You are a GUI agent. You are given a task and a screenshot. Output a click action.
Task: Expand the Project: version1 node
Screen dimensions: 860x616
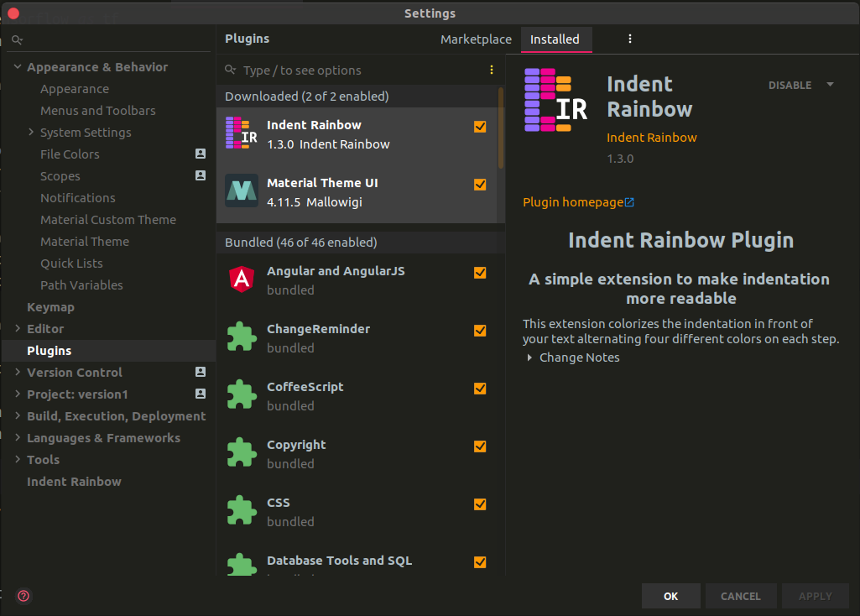tap(18, 394)
